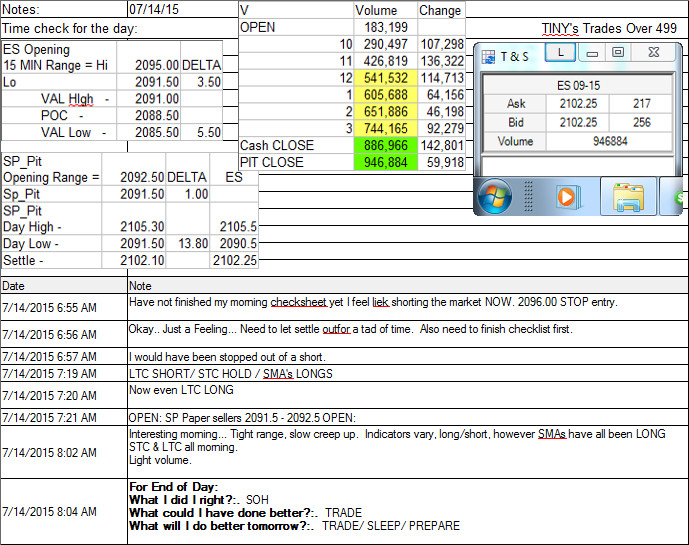Screen dimensions: 689x545
Task: Select ES day low 2090.5
Action: click(x=234, y=243)
